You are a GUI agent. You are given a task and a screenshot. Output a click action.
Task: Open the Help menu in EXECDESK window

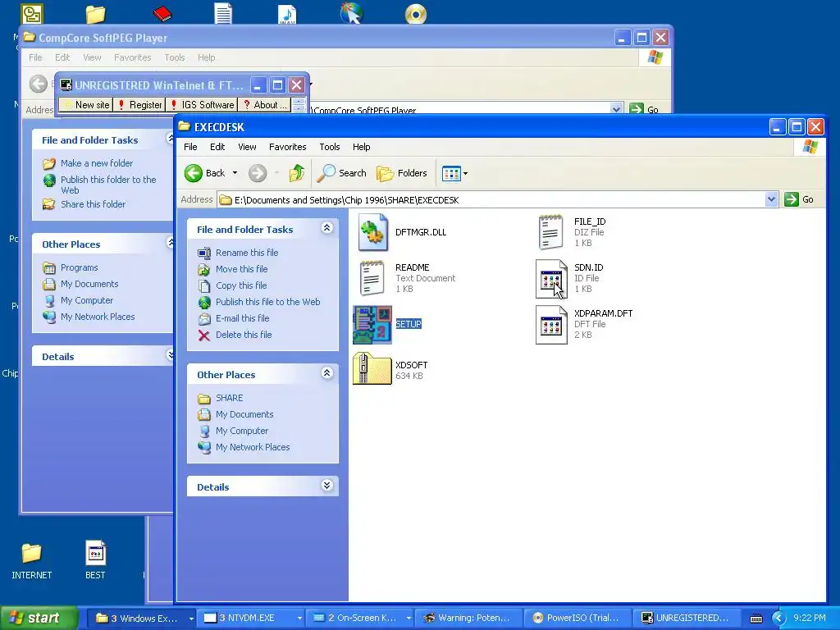click(361, 147)
